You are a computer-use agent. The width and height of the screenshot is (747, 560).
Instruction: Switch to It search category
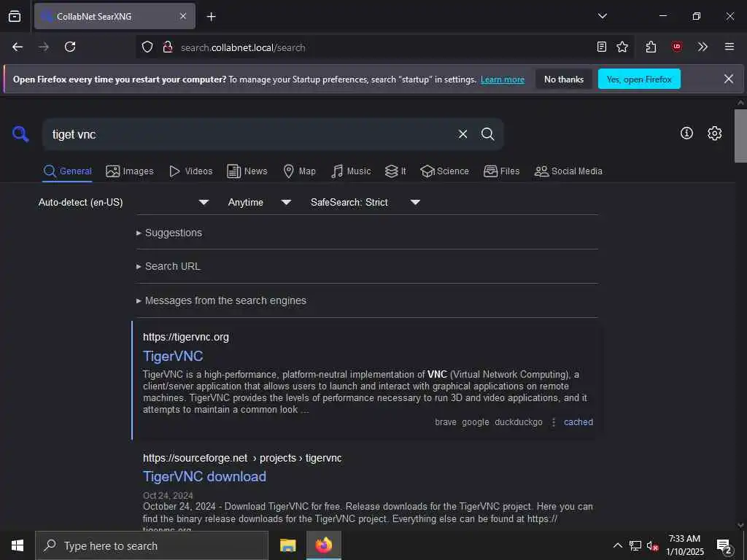pyautogui.click(x=395, y=171)
